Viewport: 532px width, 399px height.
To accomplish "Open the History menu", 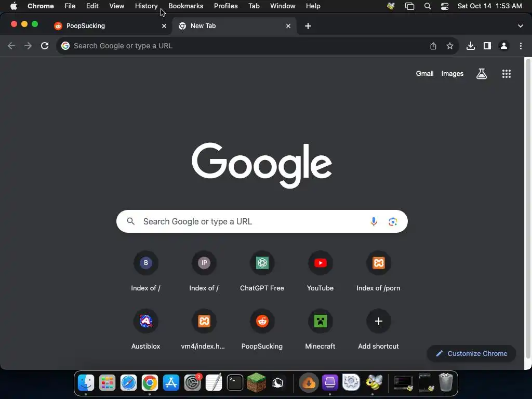I will click(146, 6).
